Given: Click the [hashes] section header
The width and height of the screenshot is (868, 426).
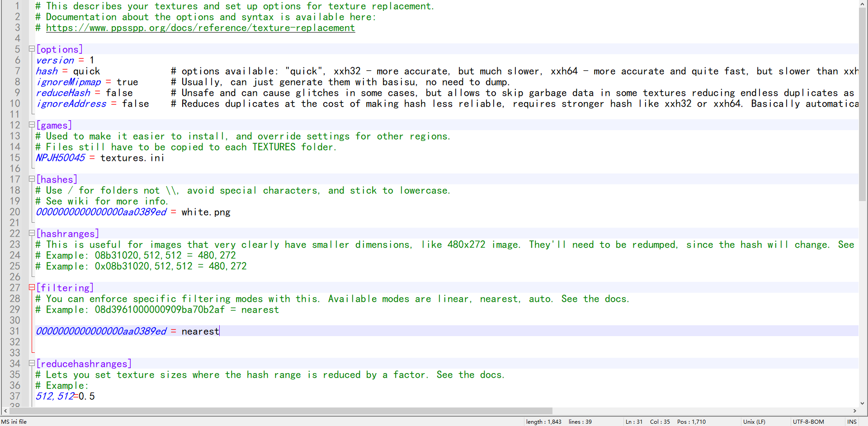Looking at the screenshot, I should click(x=57, y=179).
